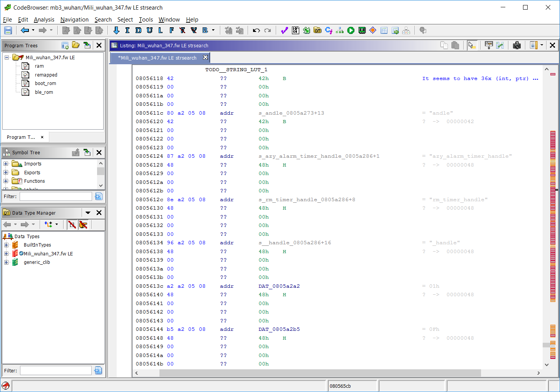Click the 'B' next bookmark icon
This screenshot has height=392, width=560.
205,30
